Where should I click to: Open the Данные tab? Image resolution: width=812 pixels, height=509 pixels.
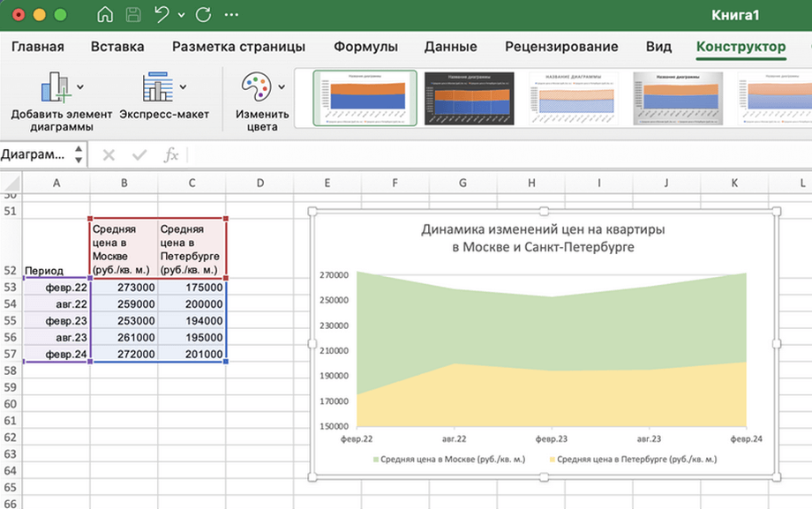pos(450,47)
